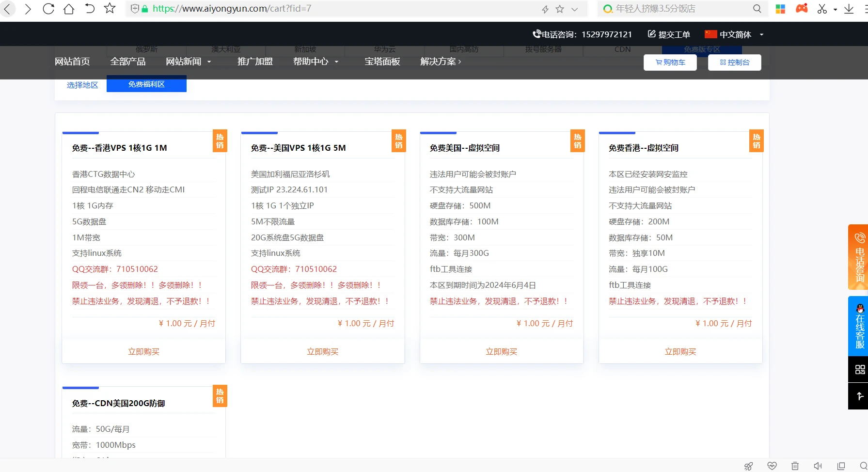Image resolution: width=868 pixels, height=472 pixels.
Task: Open the browser downloads arrow icon
Action: 849,9
